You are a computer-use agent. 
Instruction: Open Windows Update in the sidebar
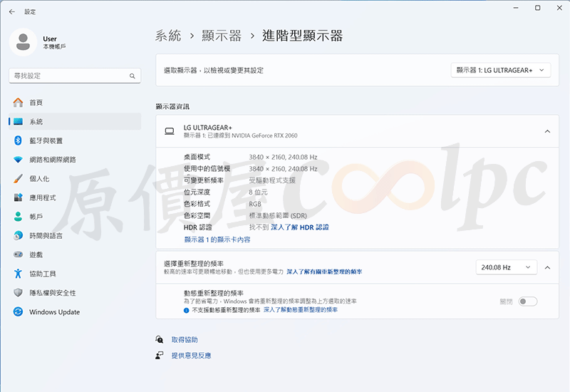click(x=75, y=311)
